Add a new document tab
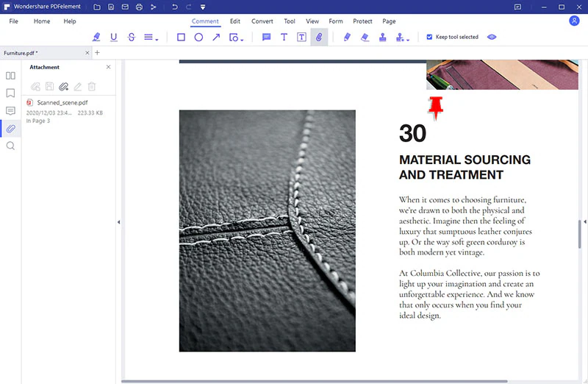The width and height of the screenshot is (588, 384). [x=97, y=52]
